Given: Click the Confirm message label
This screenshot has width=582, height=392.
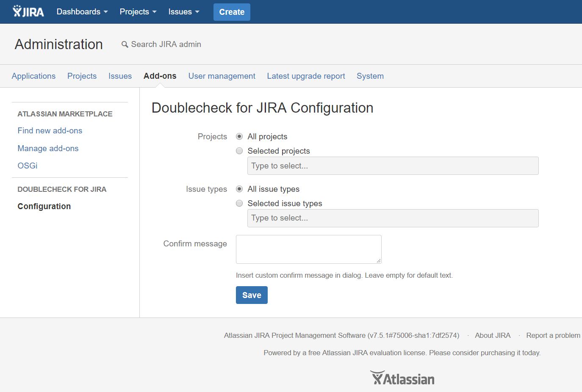Looking at the screenshot, I should pyautogui.click(x=195, y=244).
